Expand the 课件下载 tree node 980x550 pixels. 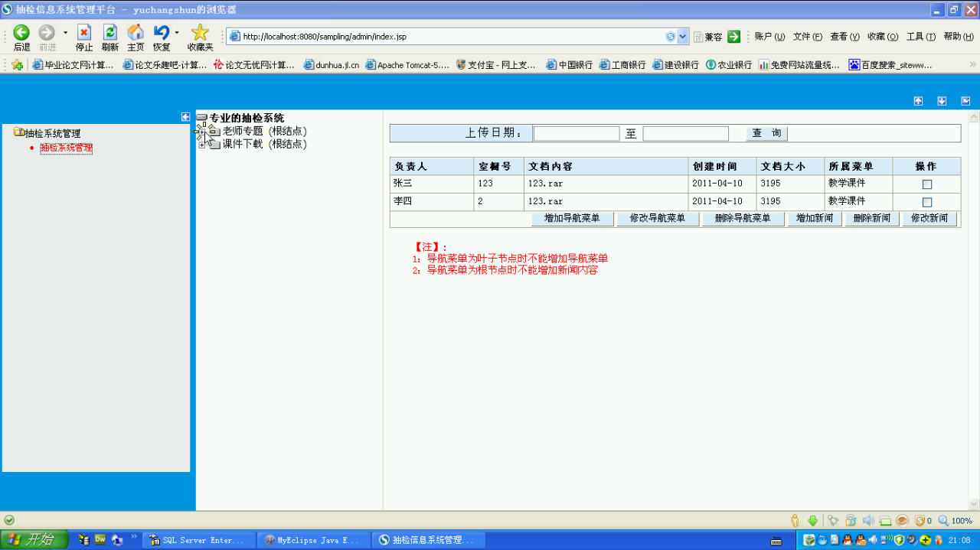click(x=202, y=145)
